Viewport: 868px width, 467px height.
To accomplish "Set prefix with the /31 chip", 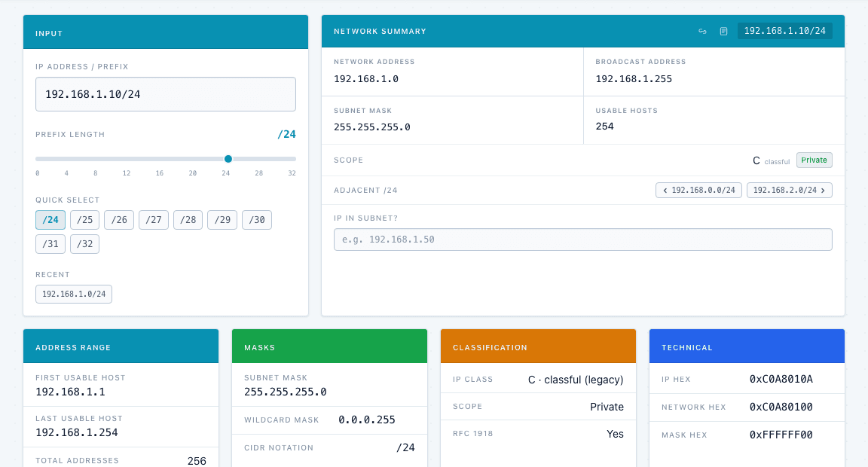I will point(50,244).
